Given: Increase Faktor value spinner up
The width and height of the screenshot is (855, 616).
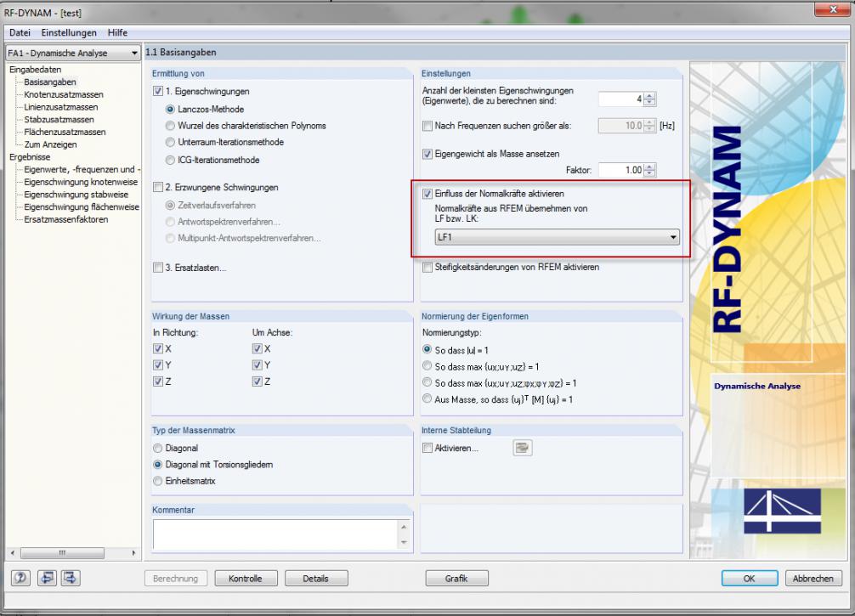Looking at the screenshot, I should pos(649,167).
